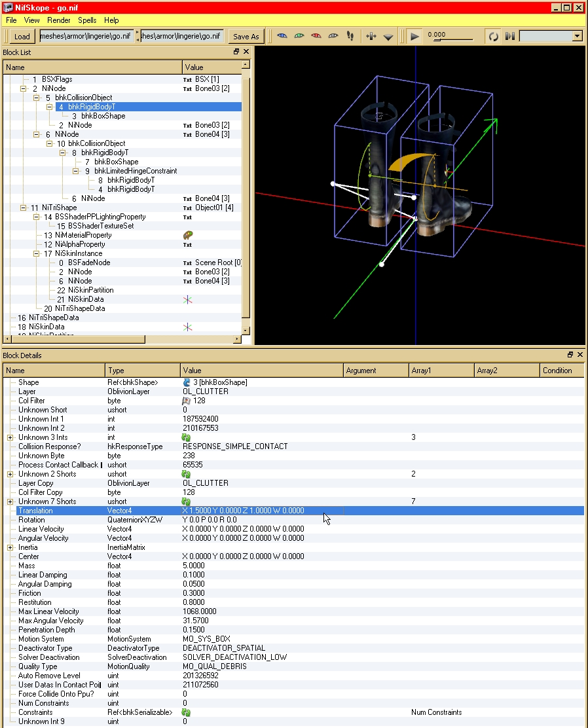The image size is (588, 728).
Task: Collapse 17 NiSkinInstance branch
Action: click(x=36, y=253)
